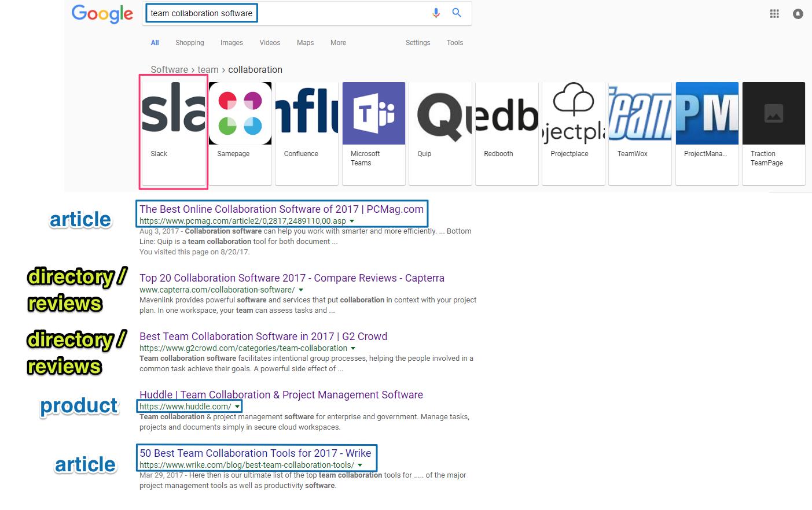
Task: Switch to the Images tab
Action: tap(232, 43)
